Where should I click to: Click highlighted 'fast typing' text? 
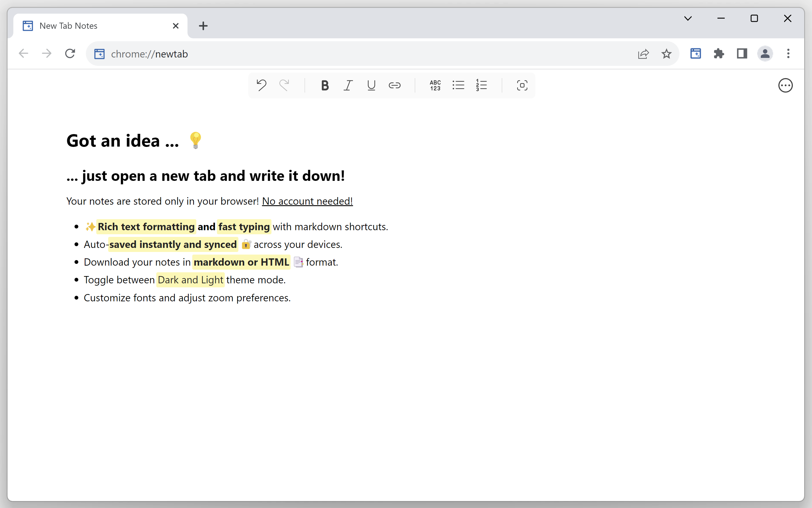(x=244, y=227)
